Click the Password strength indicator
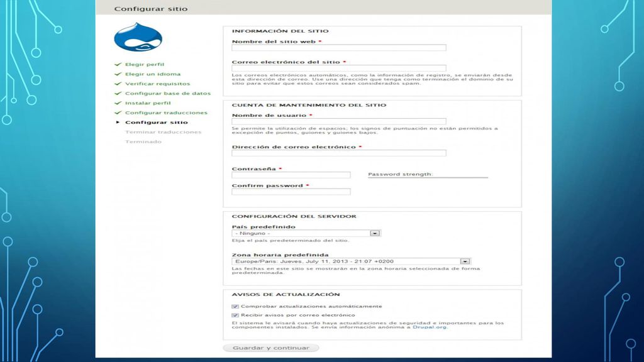 (x=428, y=175)
